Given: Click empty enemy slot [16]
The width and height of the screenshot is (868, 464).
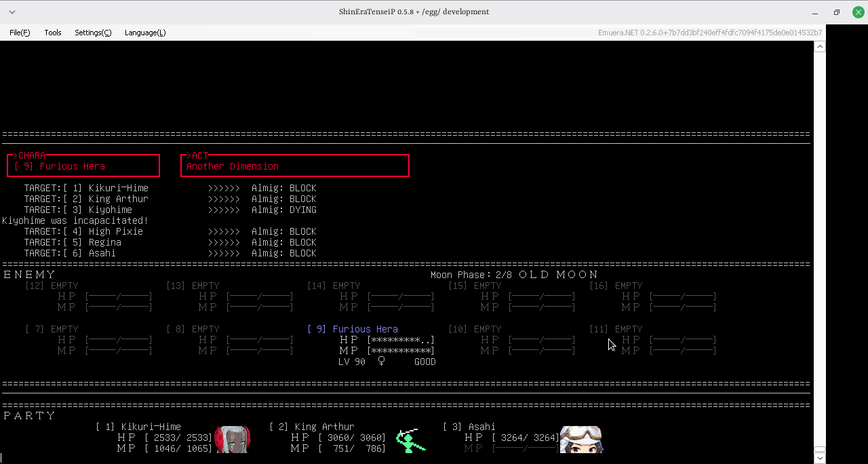Looking at the screenshot, I should click(x=616, y=286).
